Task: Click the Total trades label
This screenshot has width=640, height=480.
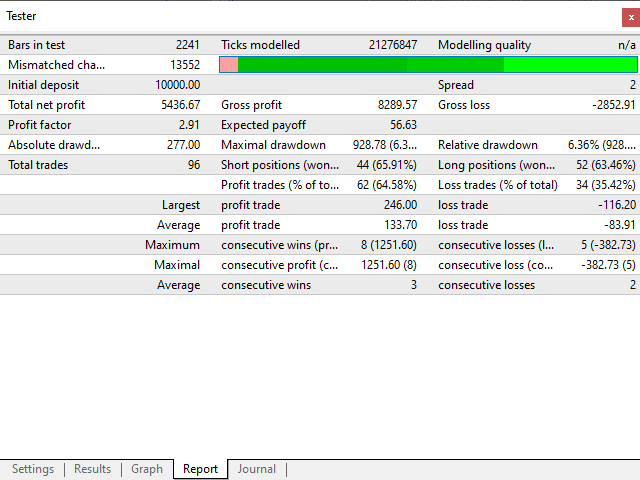Action: pos(38,165)
